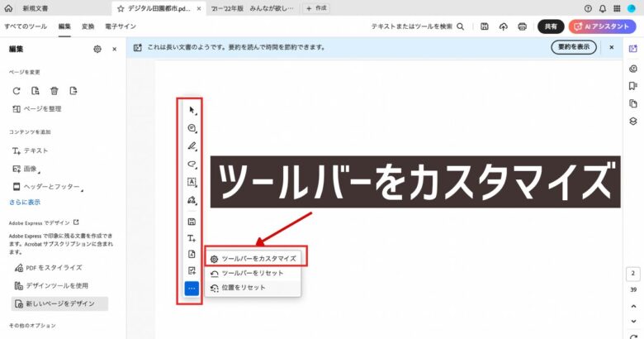This screenshot has height=339, width=644.
Task: Click the page file icon in quick toolbar
Action: tap(192, 255)
